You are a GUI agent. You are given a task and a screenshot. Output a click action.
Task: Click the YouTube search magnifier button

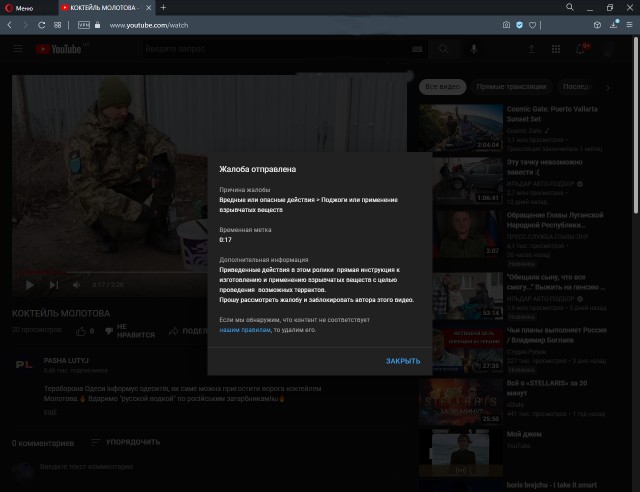pyautogui.click(x=443, y=49)
